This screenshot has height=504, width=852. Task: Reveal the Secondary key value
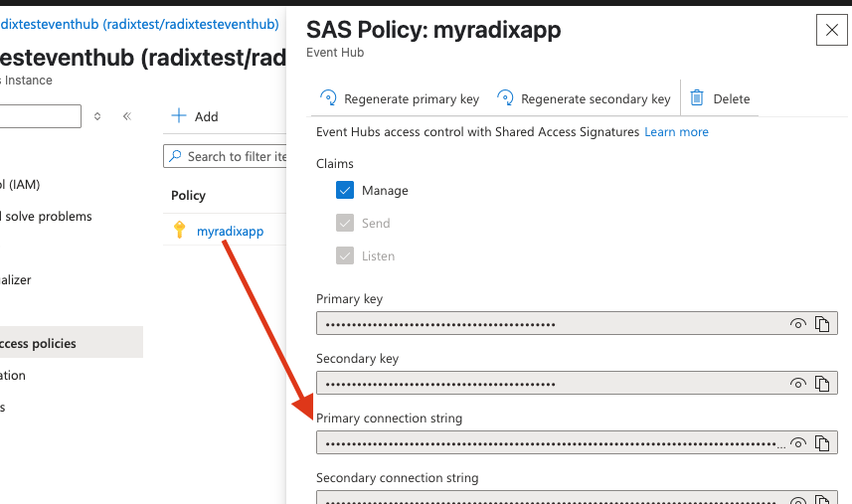797,384
